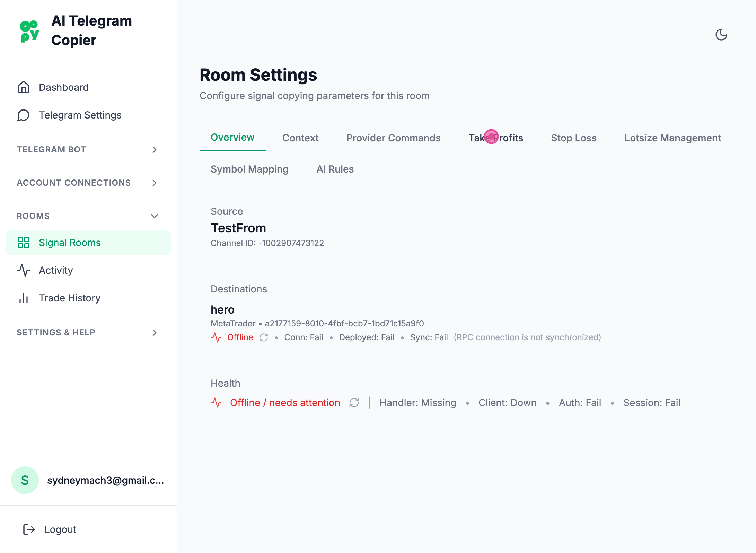The height and width of the screenshot is (553, 756).
Task: Open Dashboard via the home icon
Action: [x=24, y=87]
